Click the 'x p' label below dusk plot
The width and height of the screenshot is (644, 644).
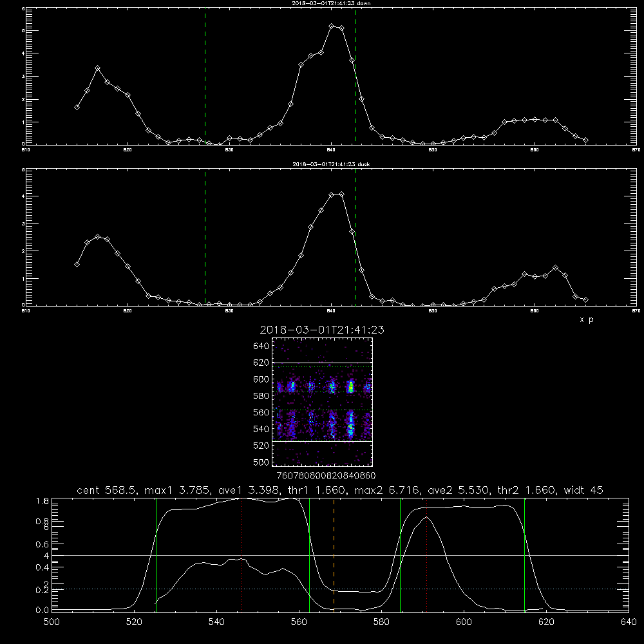click(x=587, y=319)
